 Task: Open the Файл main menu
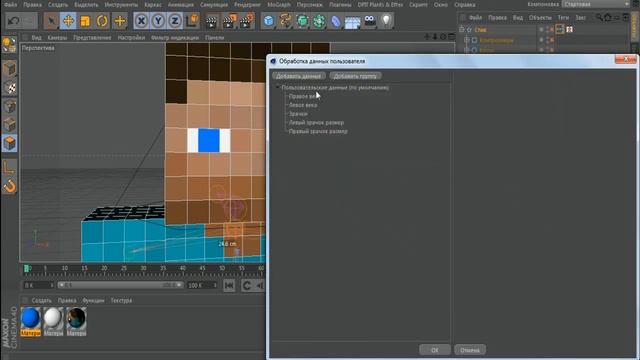[11, 5]
